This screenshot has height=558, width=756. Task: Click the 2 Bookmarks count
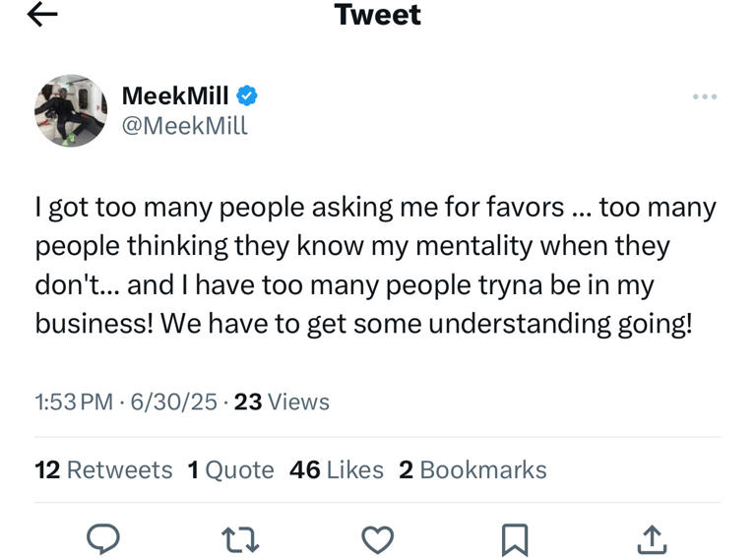coord(472,470)
